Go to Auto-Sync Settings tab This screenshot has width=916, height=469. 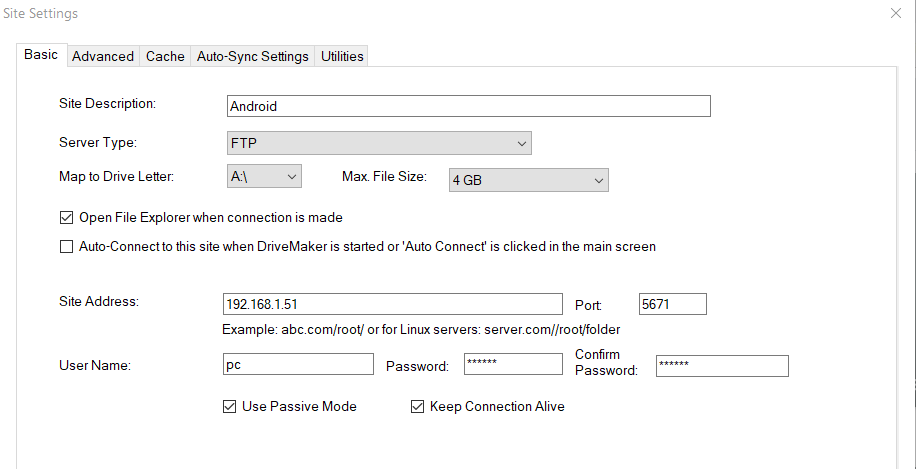tap(252, 56)
